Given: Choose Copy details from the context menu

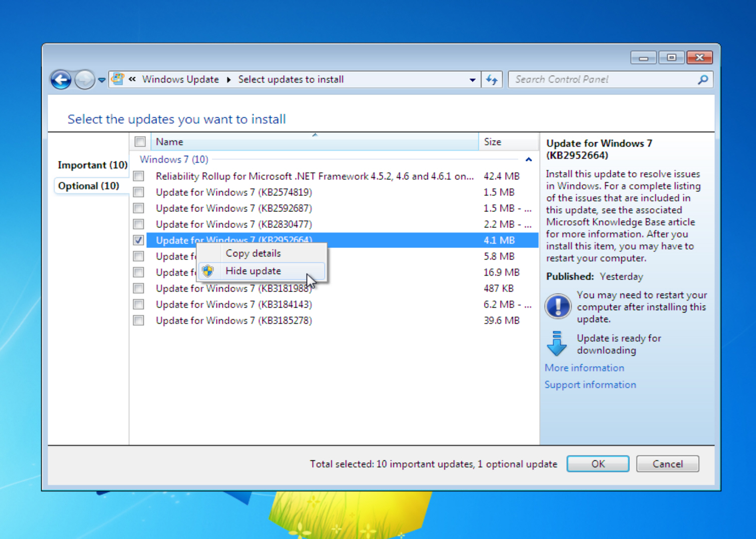Looking at the screenshot, I should coord(262,253).
